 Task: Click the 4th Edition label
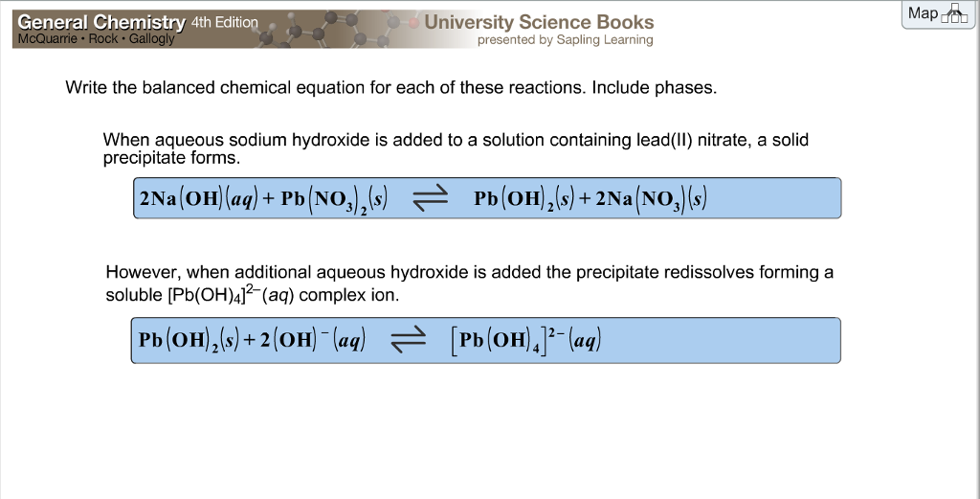tap(224, 23)
